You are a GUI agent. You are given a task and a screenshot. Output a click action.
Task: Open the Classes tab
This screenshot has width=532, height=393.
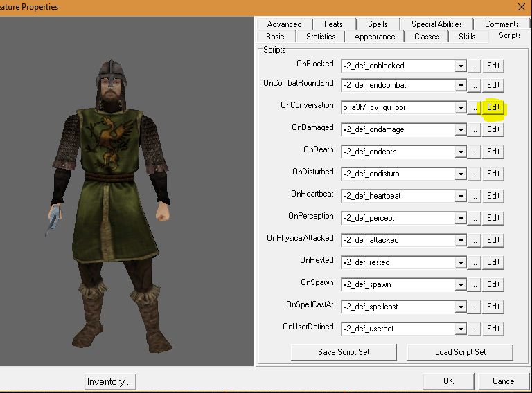coord(427,37)
